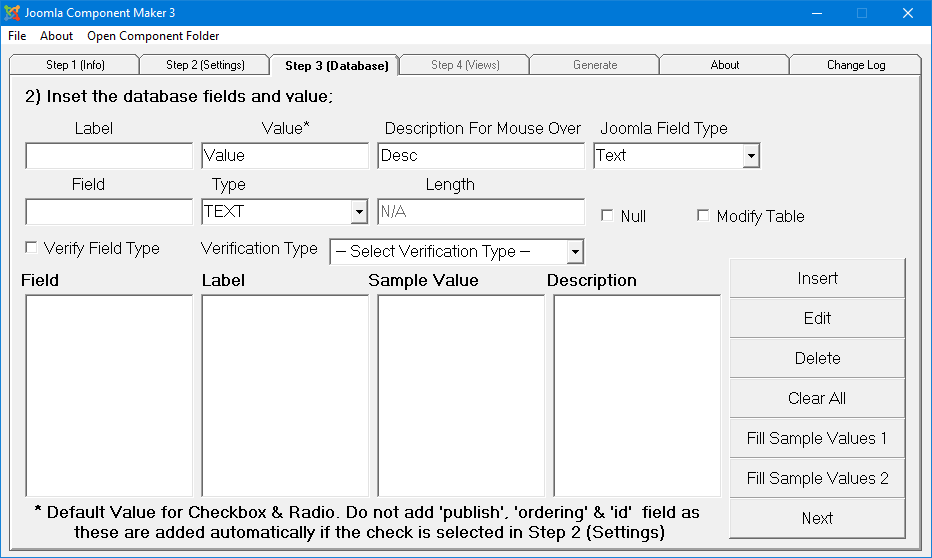This screenshot has width=932, height=558.
Task: Click the Value* text field
Action: 285,156
